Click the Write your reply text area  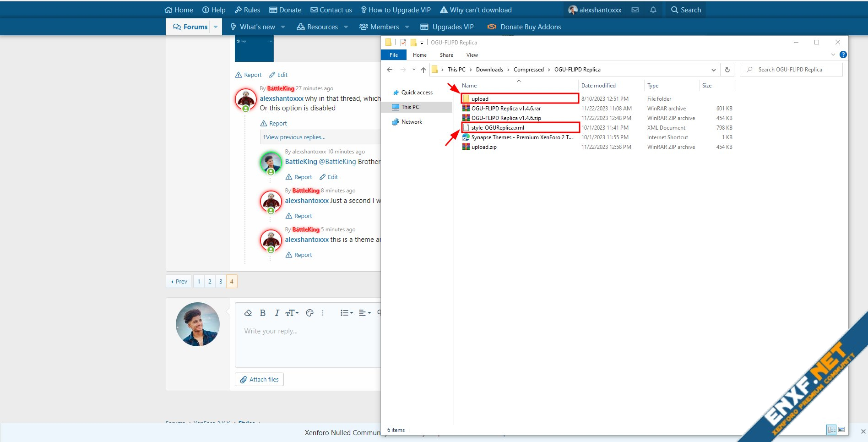pos(307,344)
